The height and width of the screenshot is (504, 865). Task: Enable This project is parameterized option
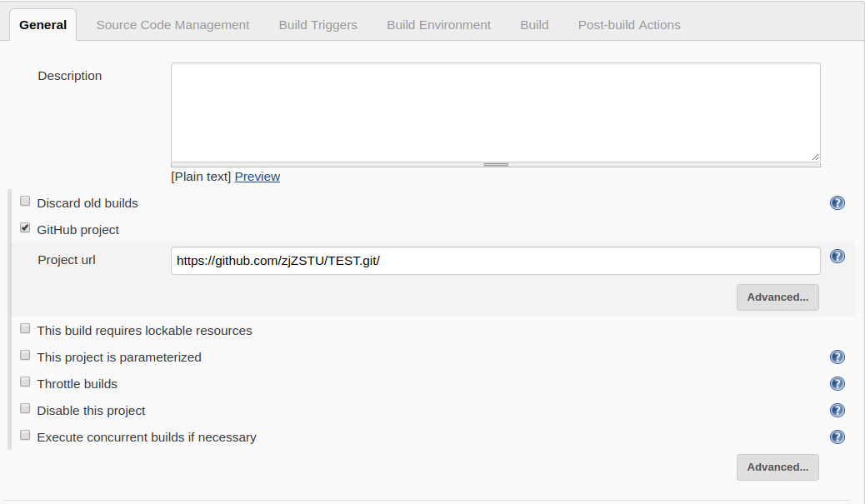[25, 356]
